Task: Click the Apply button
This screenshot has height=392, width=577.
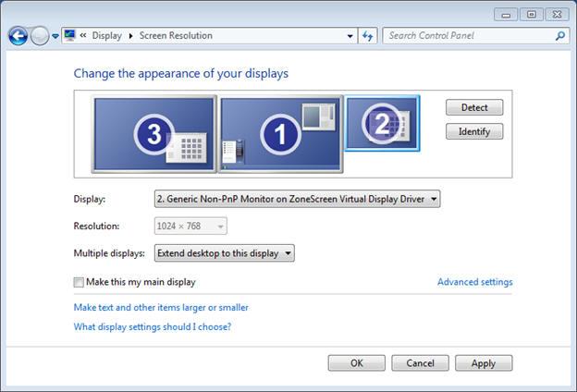Action: 484,363
